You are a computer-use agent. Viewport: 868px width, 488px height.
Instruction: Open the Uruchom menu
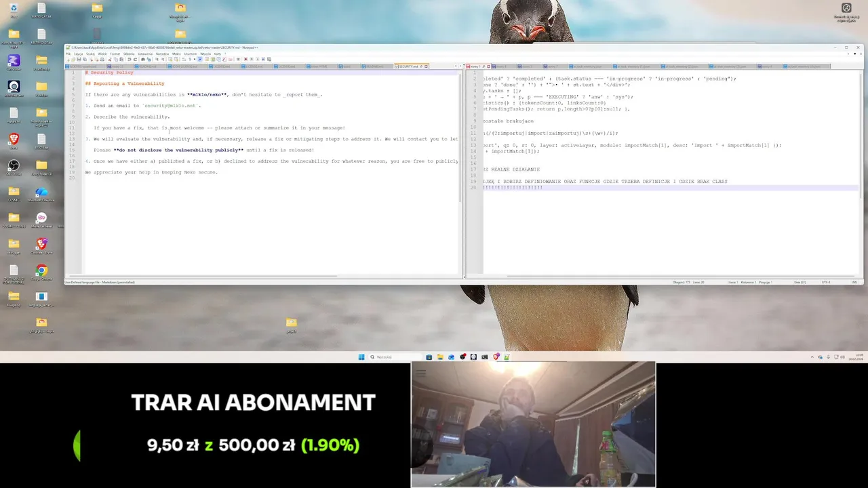click(x=191, y=54)
